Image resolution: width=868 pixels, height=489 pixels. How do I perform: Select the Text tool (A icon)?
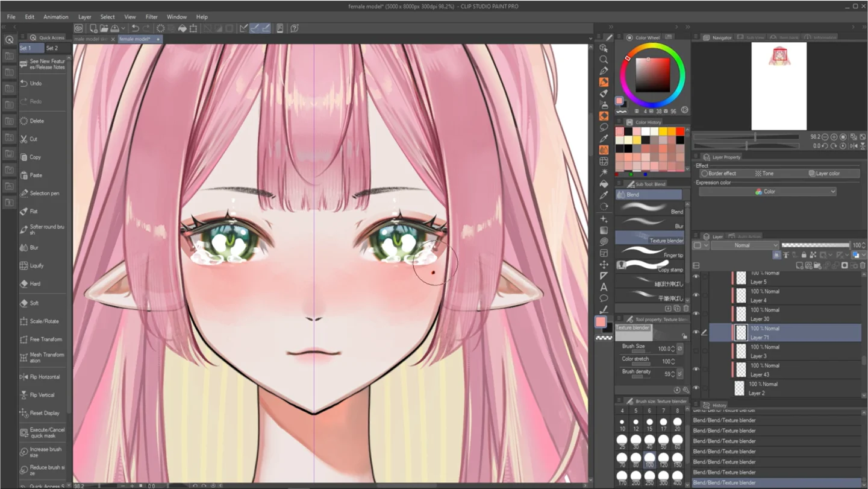604,287
